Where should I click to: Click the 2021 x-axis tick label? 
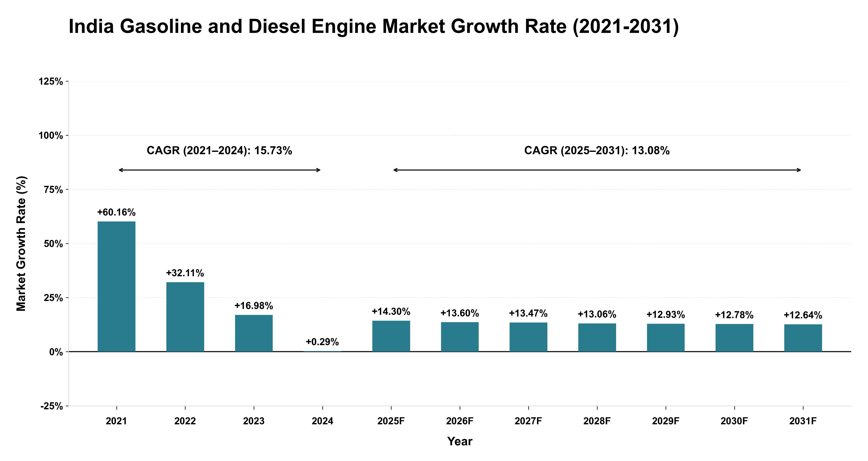116,421
